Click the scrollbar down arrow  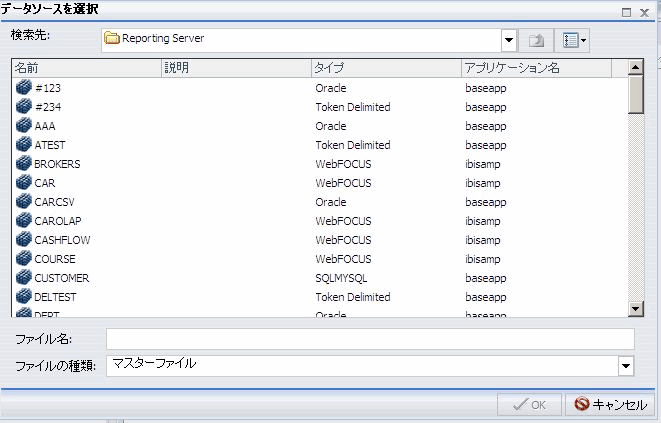[636, 309]
